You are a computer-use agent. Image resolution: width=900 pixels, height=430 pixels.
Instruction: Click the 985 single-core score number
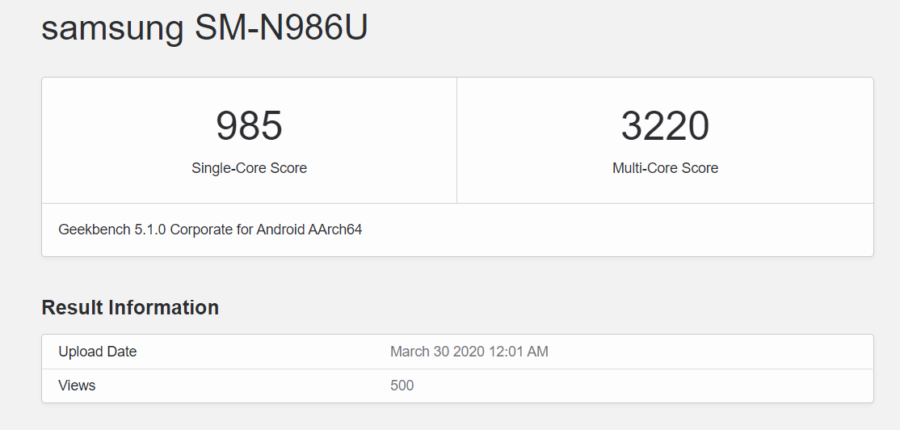click(x=249, y=126)
